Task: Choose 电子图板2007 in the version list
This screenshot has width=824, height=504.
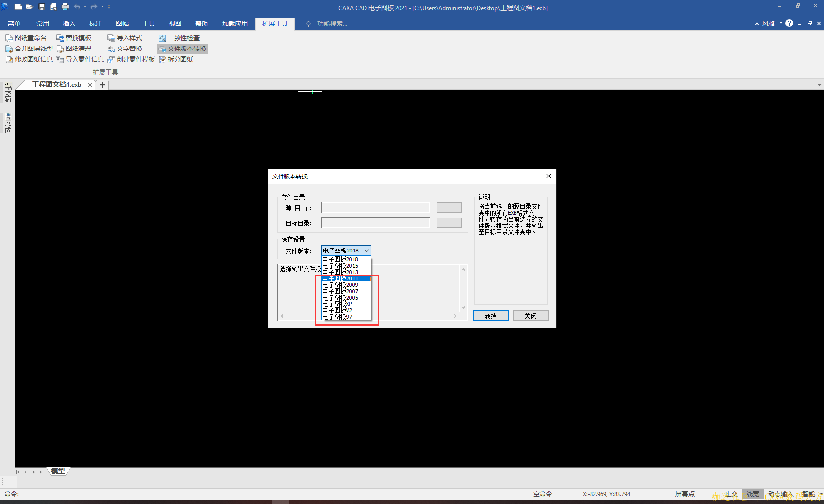Action: tap(346, 291)
